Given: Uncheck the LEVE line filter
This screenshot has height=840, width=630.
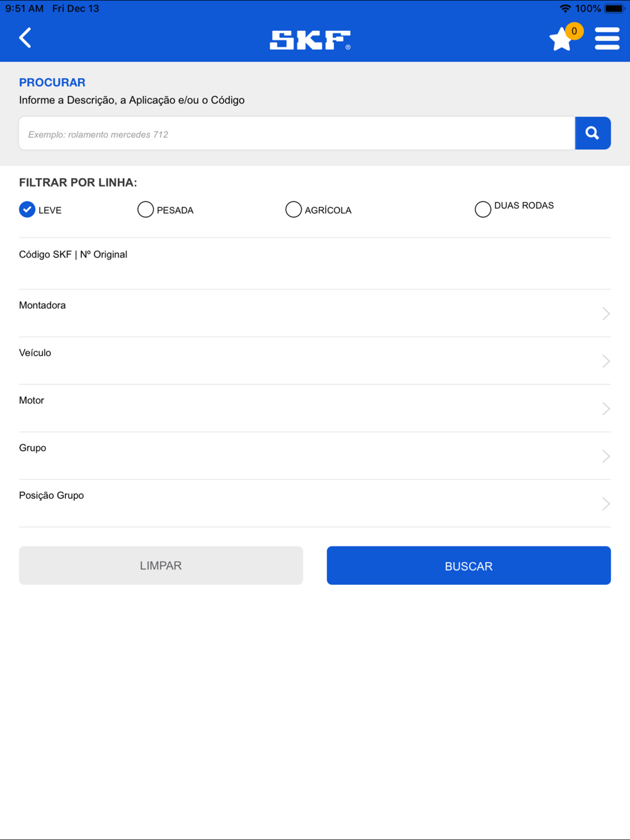Looking at the screenshot, I should pyautogui.click(x=27, y=210).
